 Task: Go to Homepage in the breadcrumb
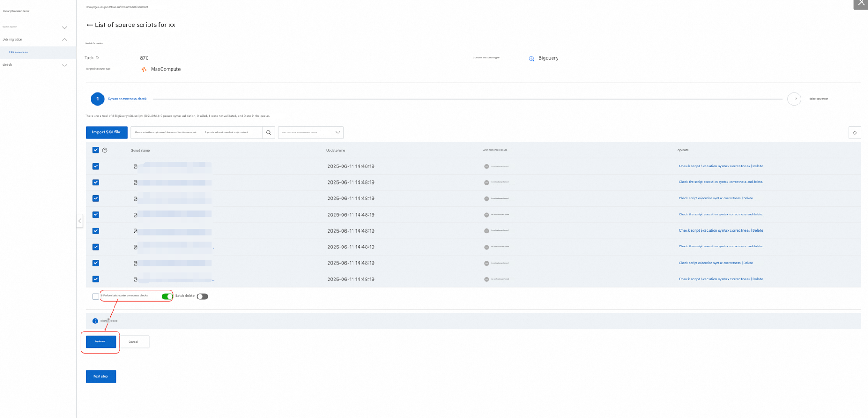(x=92, y=7)
